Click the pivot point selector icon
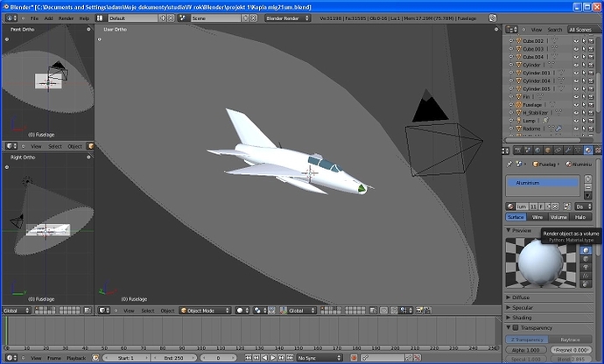 click(x=260, y=311)
